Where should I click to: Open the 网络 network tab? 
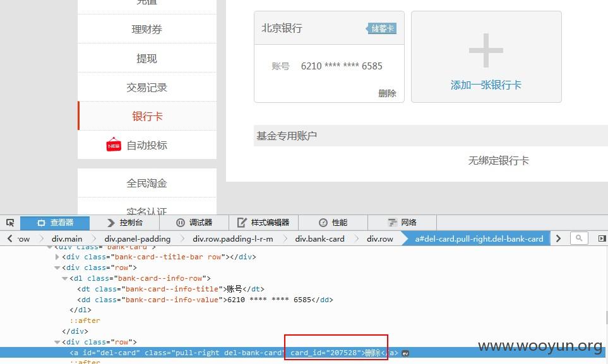tap(402, 223)
